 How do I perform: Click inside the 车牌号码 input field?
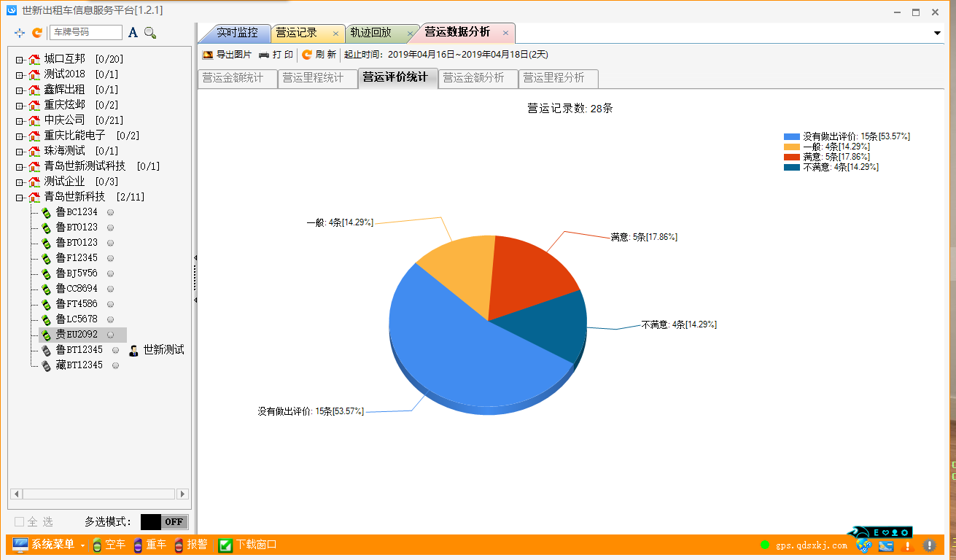[87, 33]
